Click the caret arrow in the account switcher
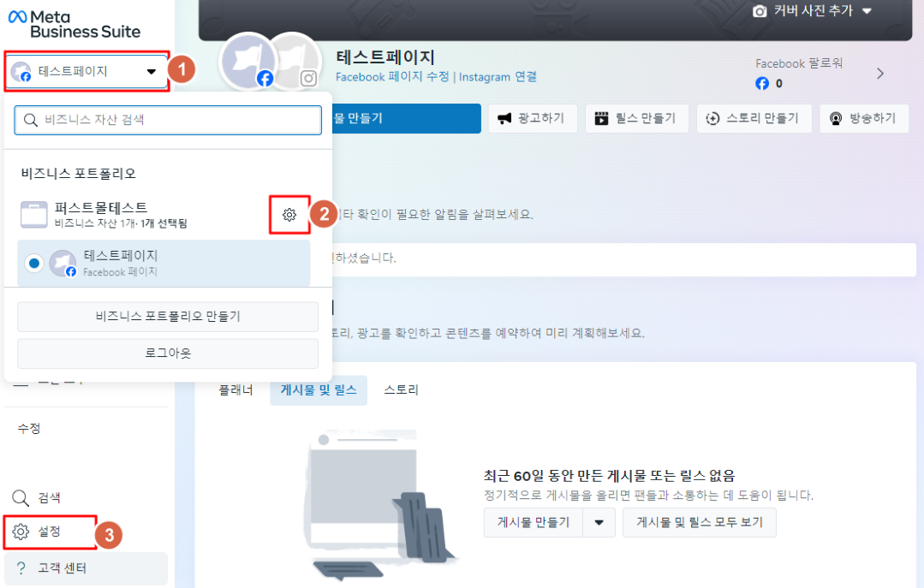The image size is (924, 588). pyautogui.click(x=152, y=72)
